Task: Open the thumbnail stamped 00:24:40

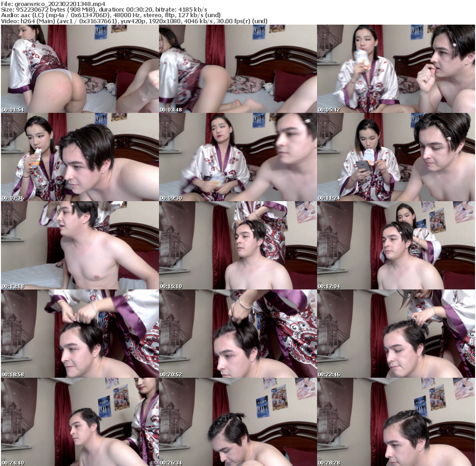Action: coord(79,421)
